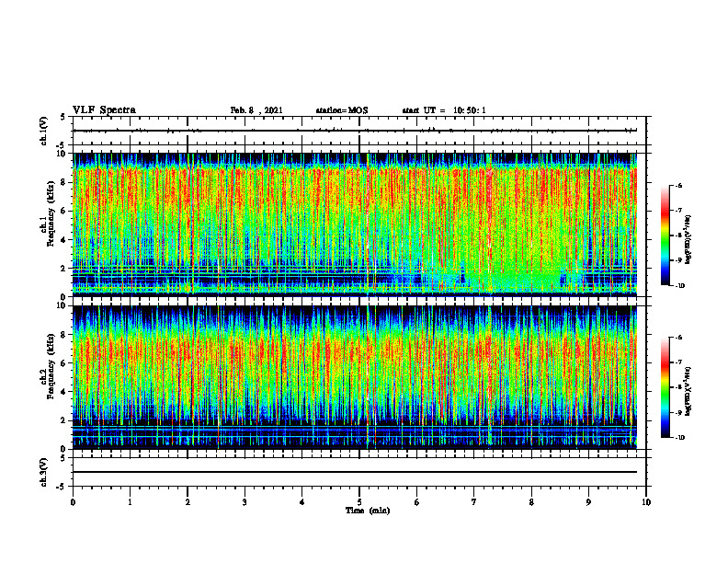Click the time axis tick label "0"
The width and height of the screenshot is (728, 563).
coord(73,502)
